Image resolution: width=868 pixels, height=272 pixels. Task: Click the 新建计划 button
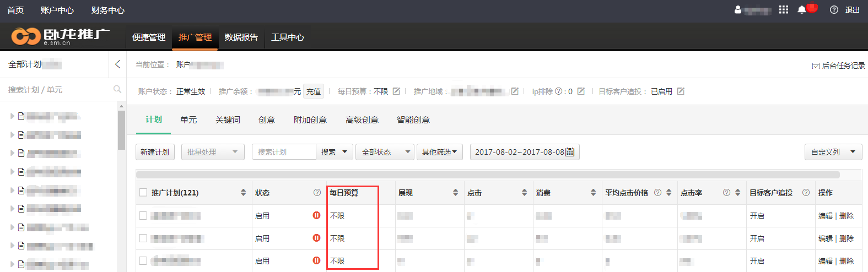coord(155,152)
